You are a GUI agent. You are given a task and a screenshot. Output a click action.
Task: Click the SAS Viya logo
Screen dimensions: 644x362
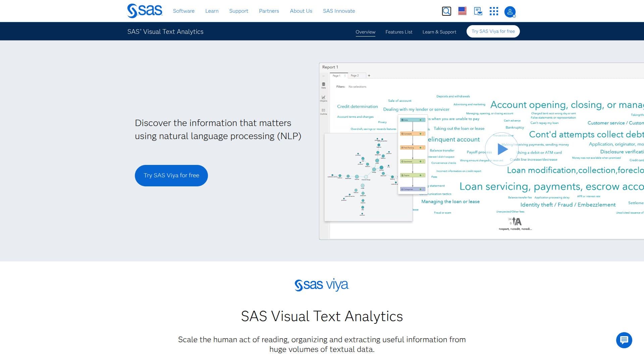pyautogui.click(x=322, y=285)
